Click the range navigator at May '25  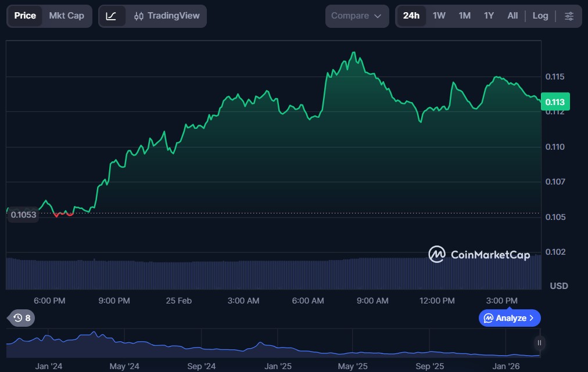pos(353,346)
